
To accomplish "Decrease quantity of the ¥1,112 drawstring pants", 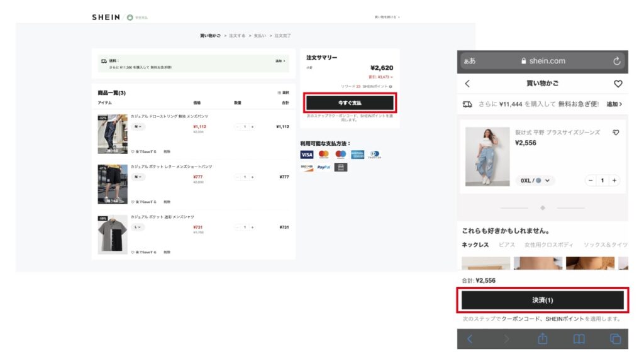I will pyautogui.click(x=237, y=127).
